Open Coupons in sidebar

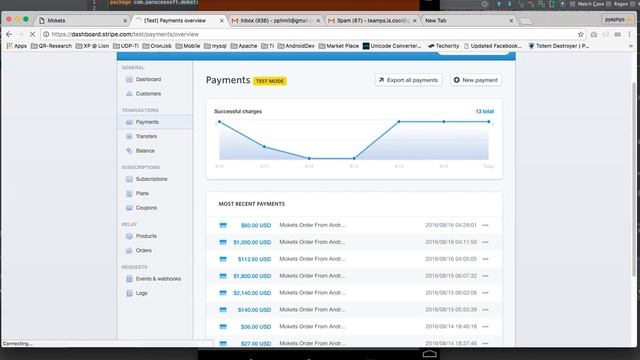tap(141, 208)
